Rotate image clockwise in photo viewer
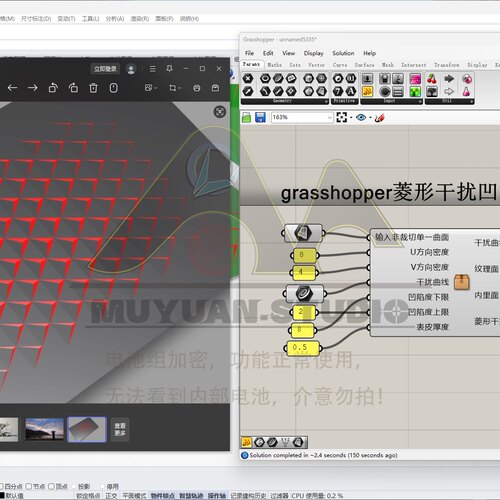This screenshot has height=500, width=500. (x=73, y=88)
